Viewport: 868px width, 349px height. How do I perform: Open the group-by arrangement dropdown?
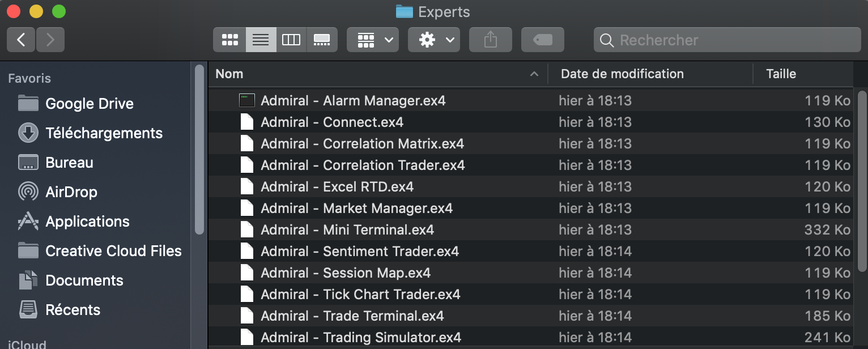tap(373, 40)
